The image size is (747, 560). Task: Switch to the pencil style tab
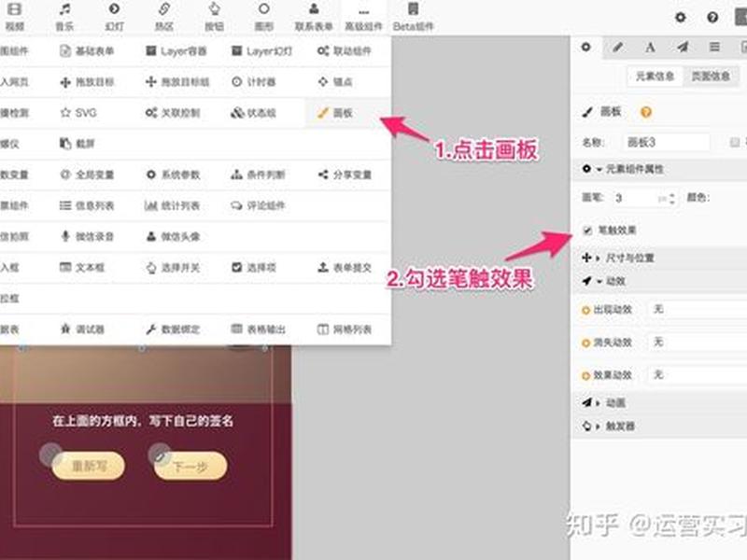(618, 48)
